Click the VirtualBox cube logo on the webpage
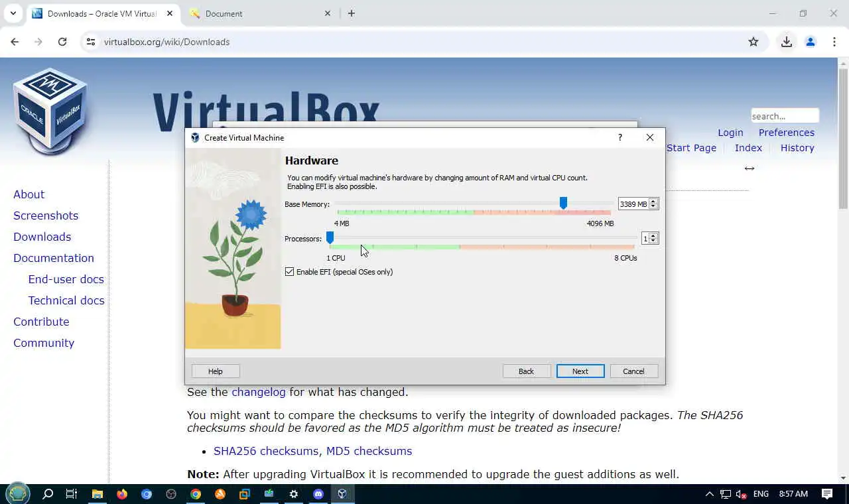Image resolution: width=849 pixels, height=504 pixels. click(x=50, y=111)
